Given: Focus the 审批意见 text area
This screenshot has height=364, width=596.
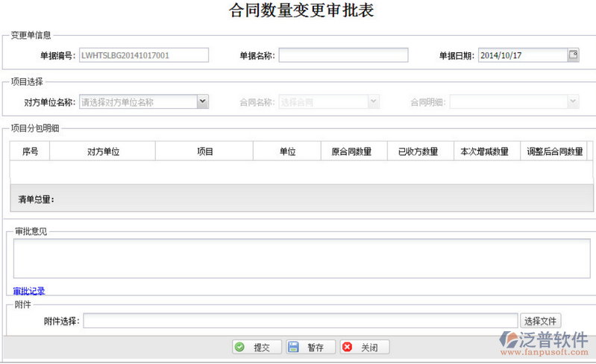Looking at the screenshot, I should 301,258.
